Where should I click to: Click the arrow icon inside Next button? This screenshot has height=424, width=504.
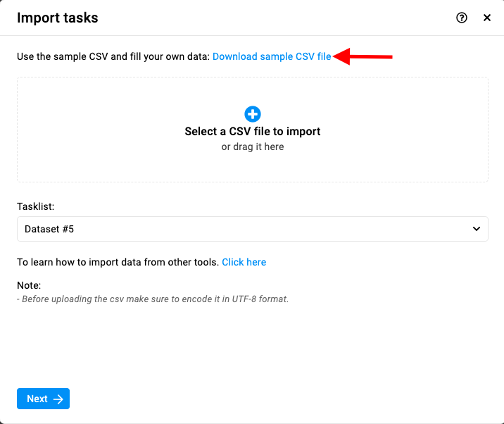point(58,399)
